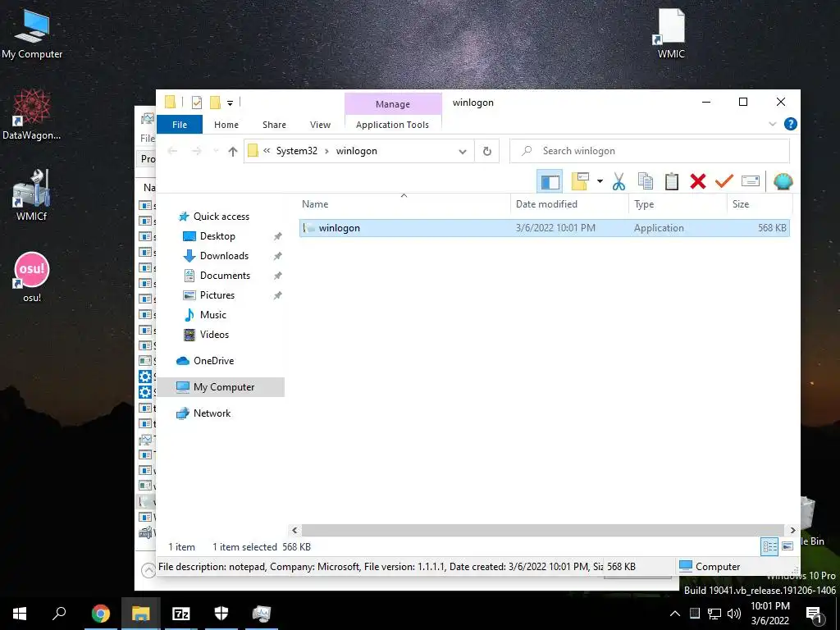The height and width of the screenshot is (630, 840).
Task: Click the folder icon in title bar
Action: [x=170, y=102]
